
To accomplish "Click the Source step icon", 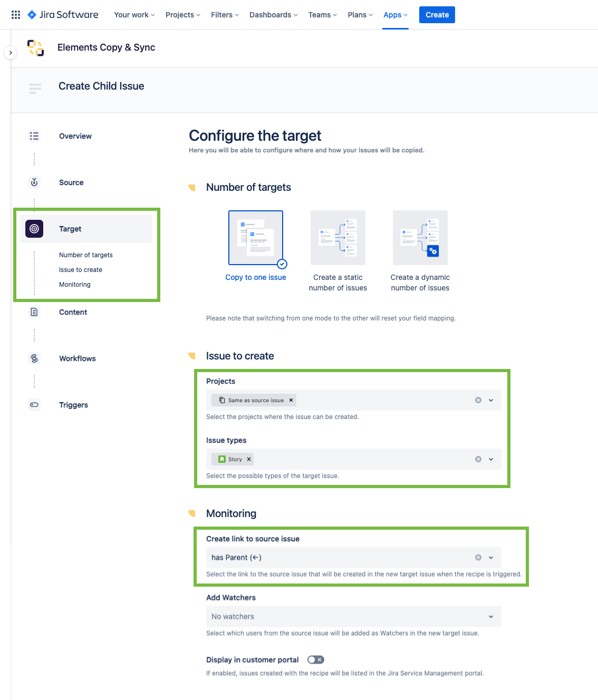I will pyautogui.click(x=34, y=182).
